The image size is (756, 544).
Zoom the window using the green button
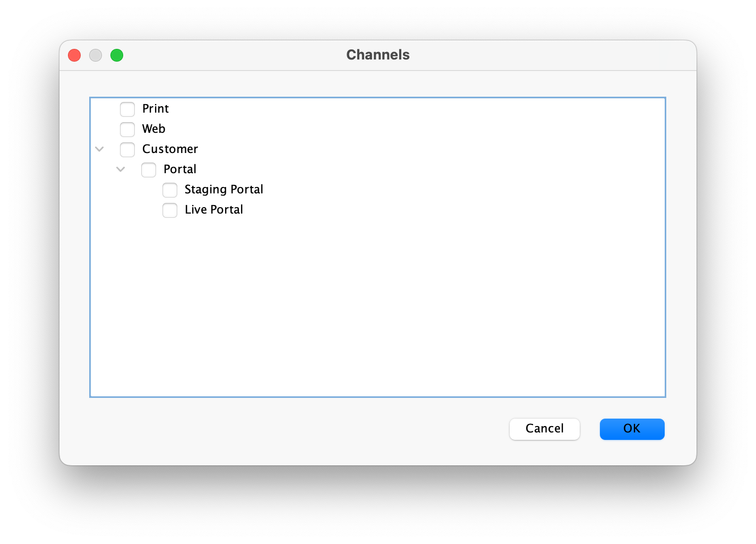click(117, 55)
